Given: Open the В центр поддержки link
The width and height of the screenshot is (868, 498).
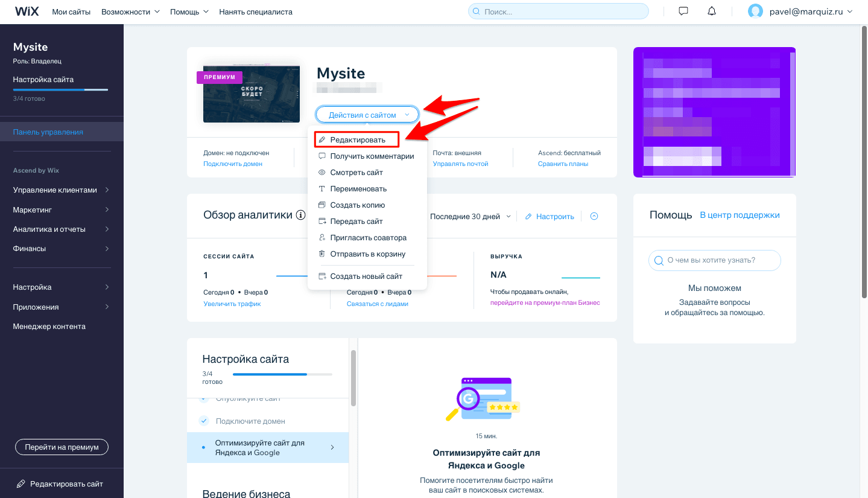Looking at the screenshot, I should [x=740, y=215].
